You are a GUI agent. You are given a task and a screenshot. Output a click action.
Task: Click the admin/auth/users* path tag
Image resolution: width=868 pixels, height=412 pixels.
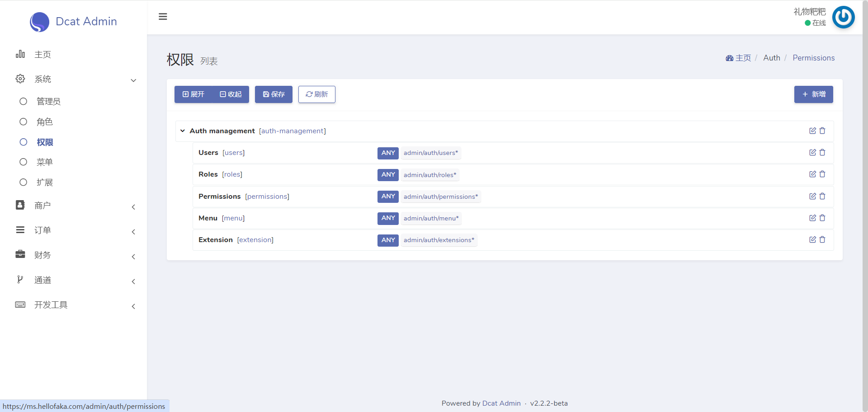pyautogui.click(x=431, y=153)
